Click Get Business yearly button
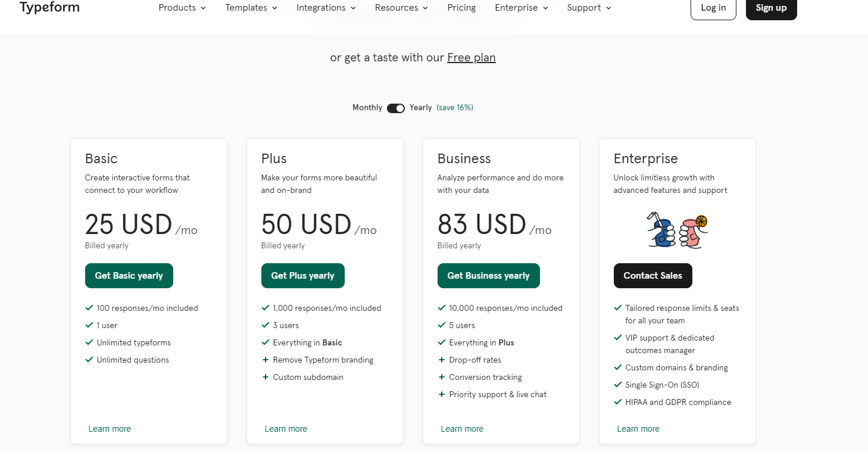 point(489,276)
